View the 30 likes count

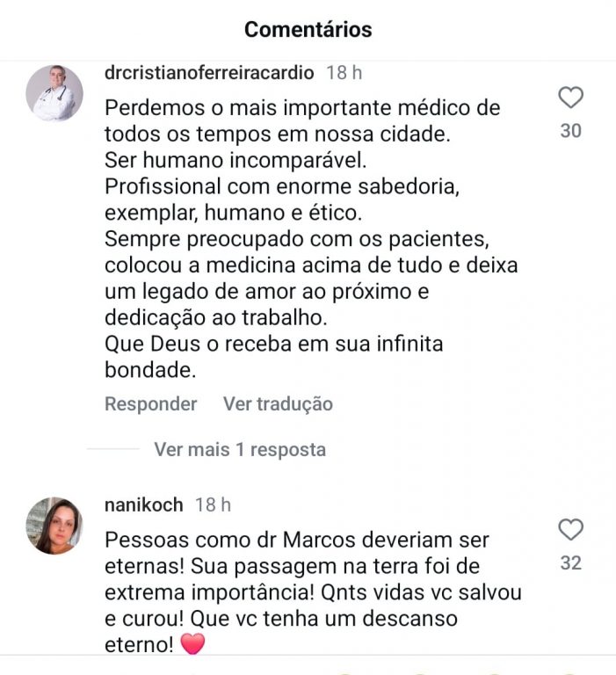[571, 130]
